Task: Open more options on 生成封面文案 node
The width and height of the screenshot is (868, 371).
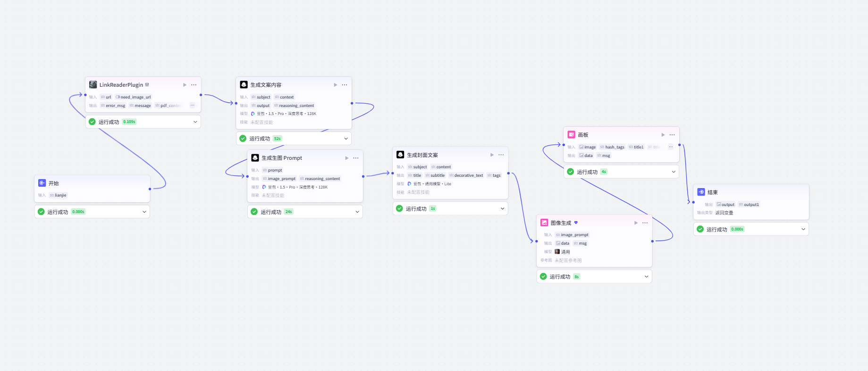Action: (501, 155)
